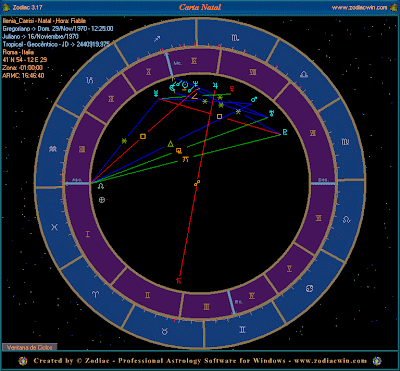Click the Part of Fortune circled-cross symbol

point(102,200)
